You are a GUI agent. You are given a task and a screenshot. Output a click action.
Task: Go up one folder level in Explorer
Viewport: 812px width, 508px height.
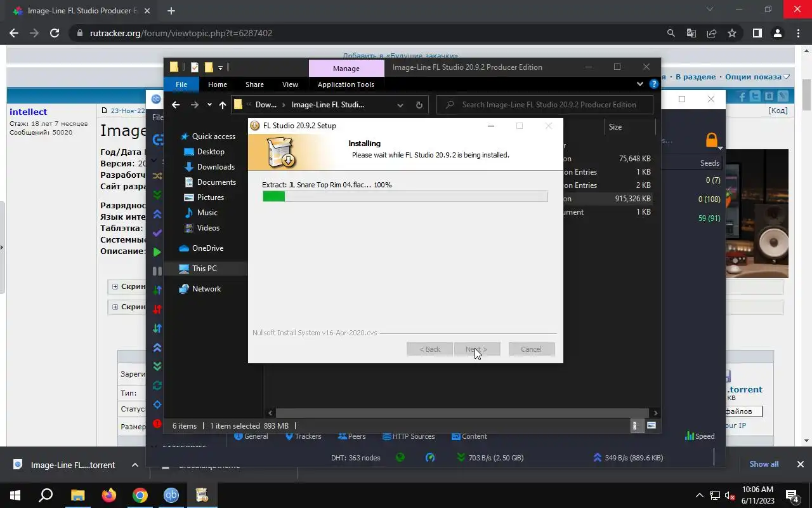pos(223,105)
